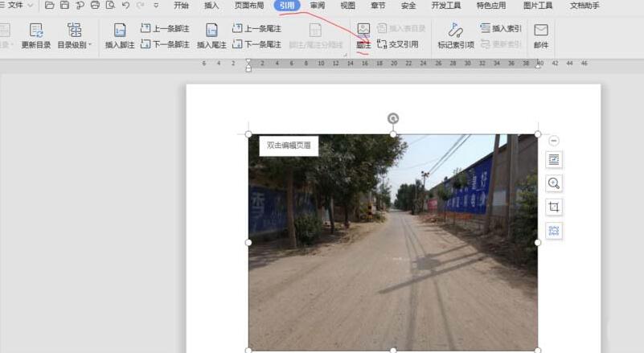Screen dimensions: 644x353
Task: Switch to the 插入 tab
Action: (211, 6)
